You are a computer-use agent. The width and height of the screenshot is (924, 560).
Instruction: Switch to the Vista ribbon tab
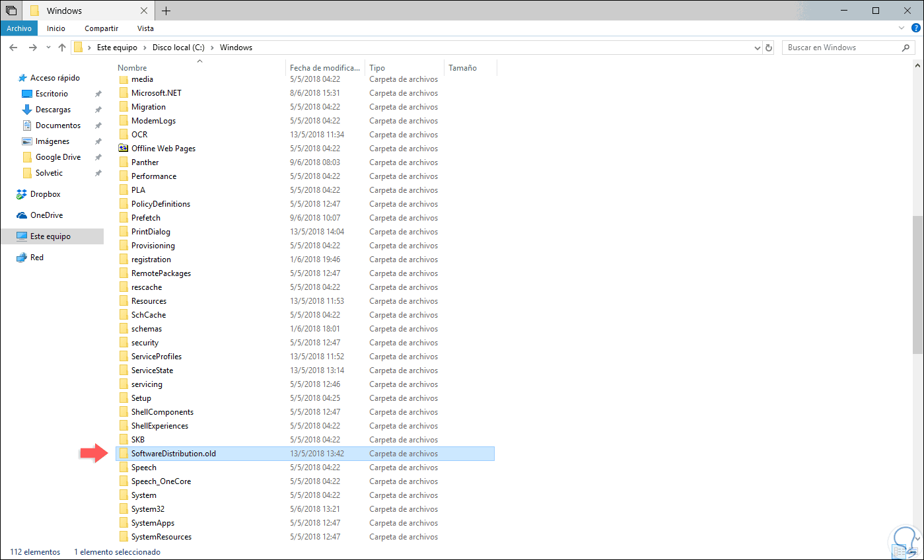click(x=145, y=28)
